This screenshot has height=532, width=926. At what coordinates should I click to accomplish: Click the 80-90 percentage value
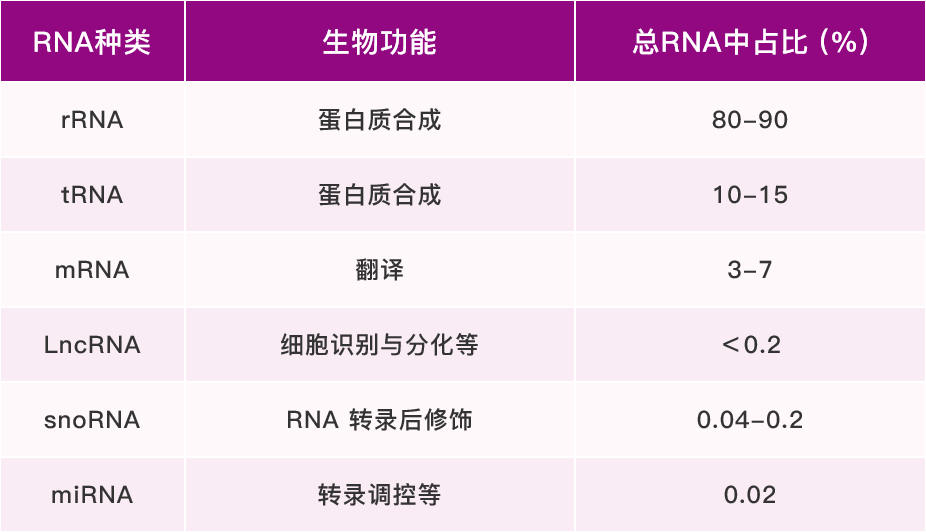750,120
